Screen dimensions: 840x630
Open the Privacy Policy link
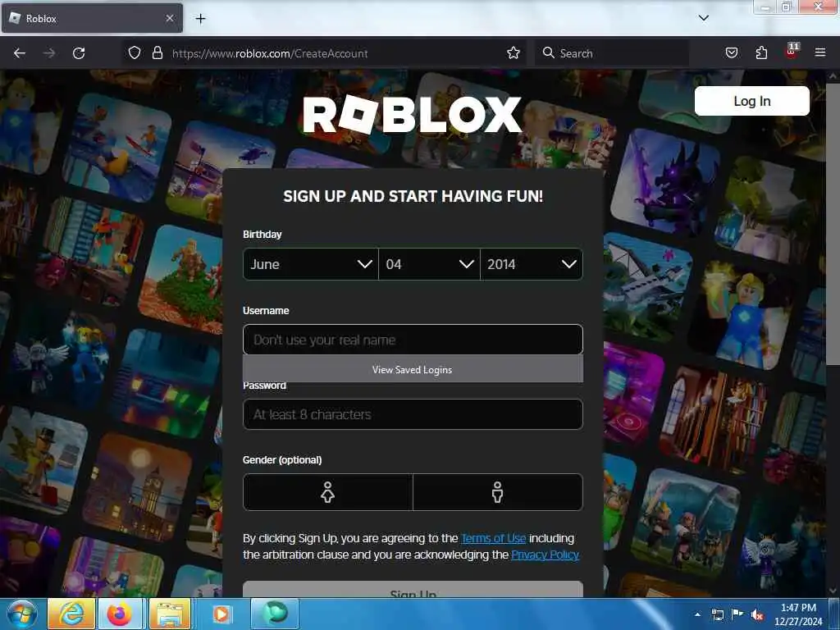(545, 555)
